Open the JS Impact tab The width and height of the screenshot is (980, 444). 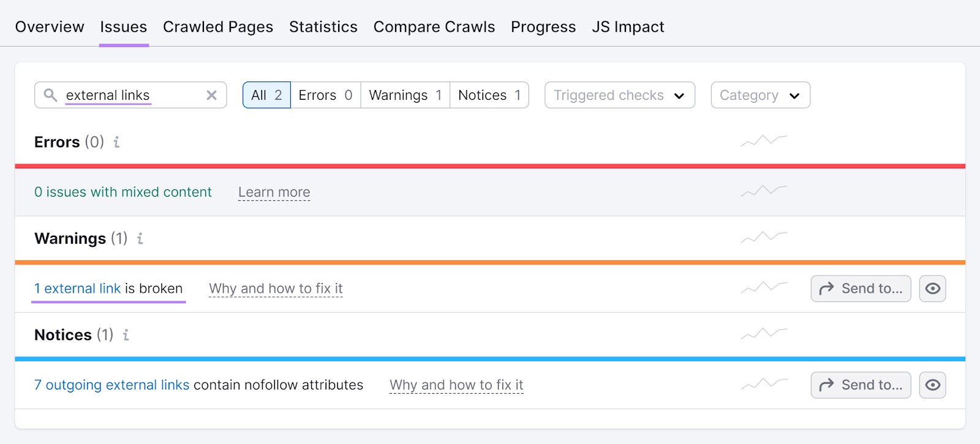(628, 27)
